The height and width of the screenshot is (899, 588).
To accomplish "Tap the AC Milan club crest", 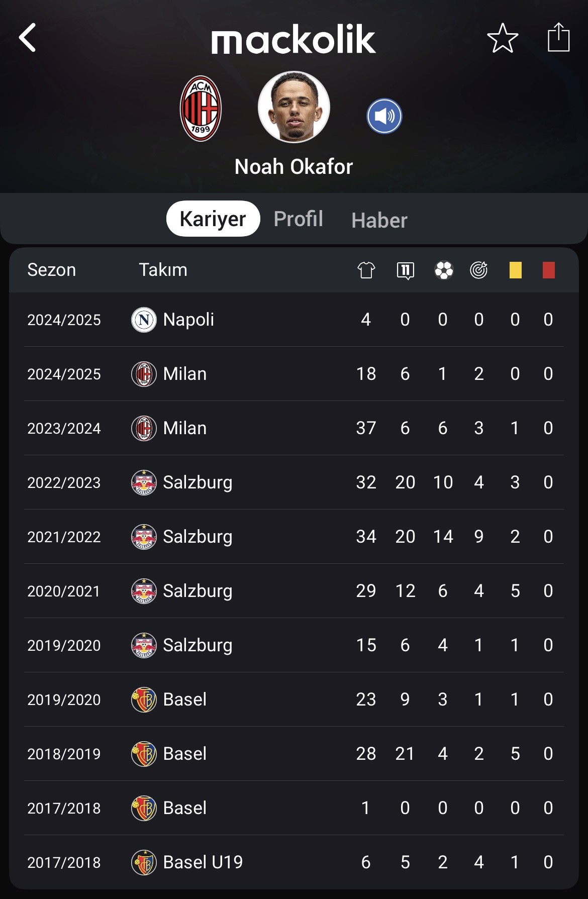I will pos(201,109).
